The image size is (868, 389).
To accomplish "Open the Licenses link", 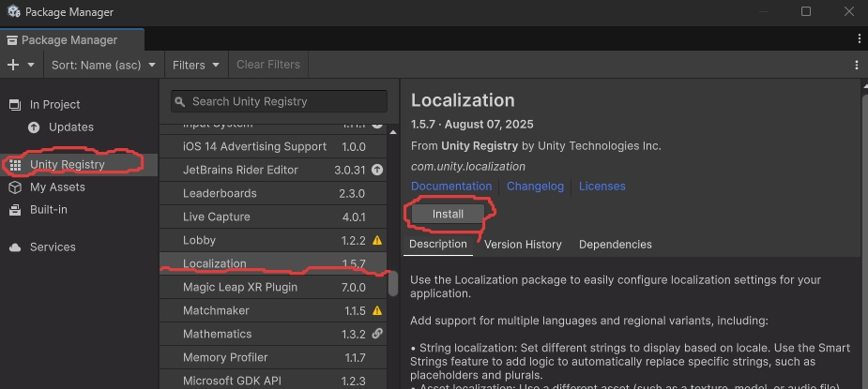I will [x=602, y=186].
